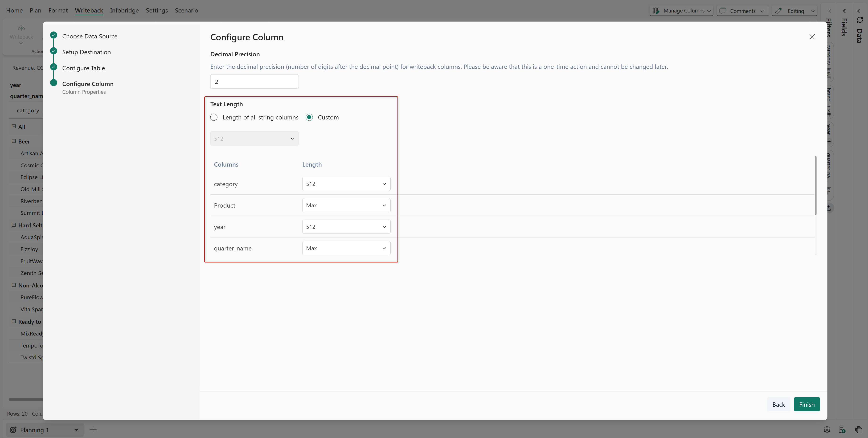Screen dimensions: 868x438
Task: Open the bottom-right settings gear icon
Action: [827, 430]
